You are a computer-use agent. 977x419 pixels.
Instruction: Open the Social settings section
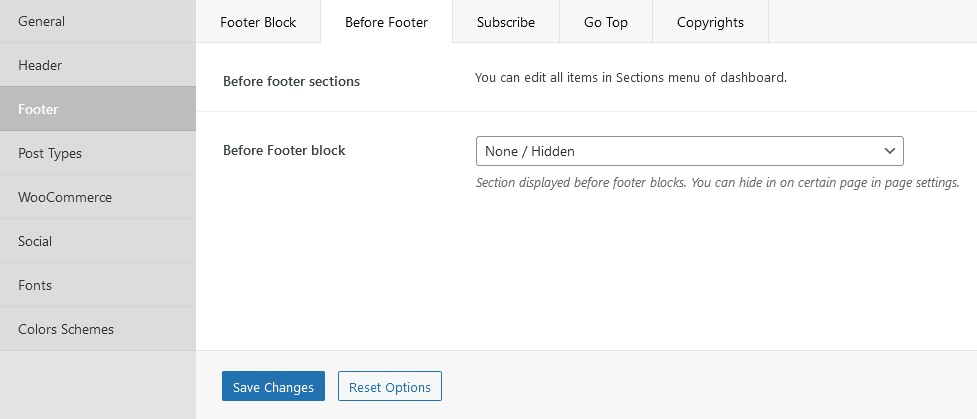pyautogui.click(x=98, y=241)
